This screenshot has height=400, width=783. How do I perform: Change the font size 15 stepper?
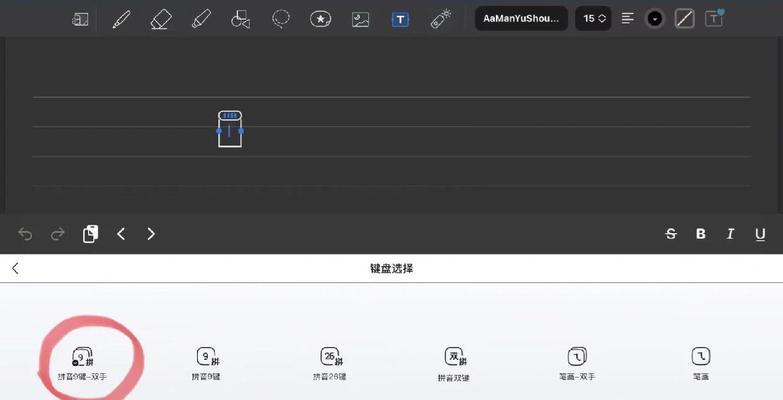[x=593, y=18]
